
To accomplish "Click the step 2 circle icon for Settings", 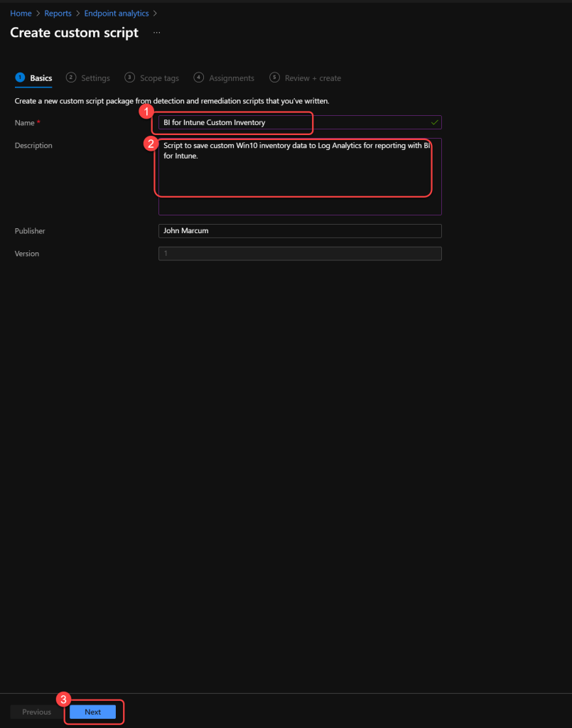I will (x=71, y=77).
